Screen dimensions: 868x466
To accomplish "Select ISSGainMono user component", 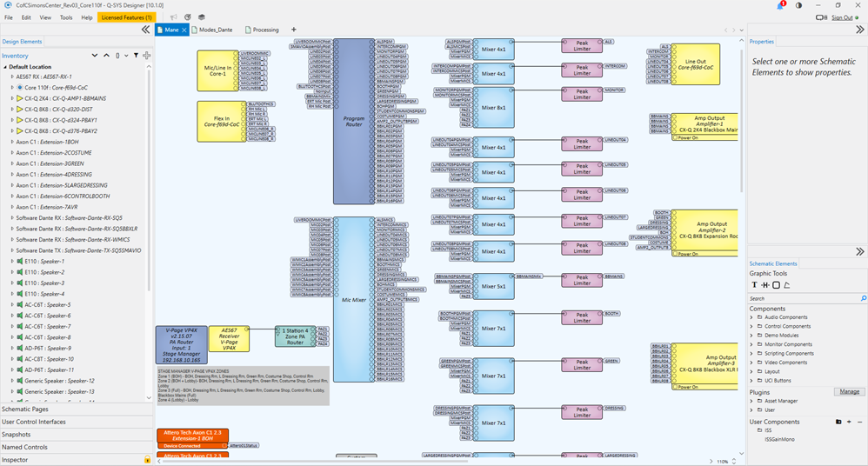I will click(779, 439).
